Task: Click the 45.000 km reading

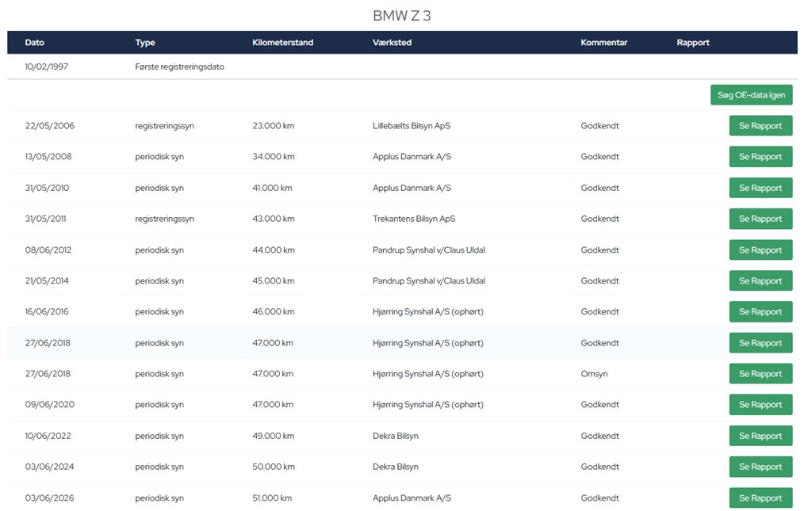Action: 274,280
